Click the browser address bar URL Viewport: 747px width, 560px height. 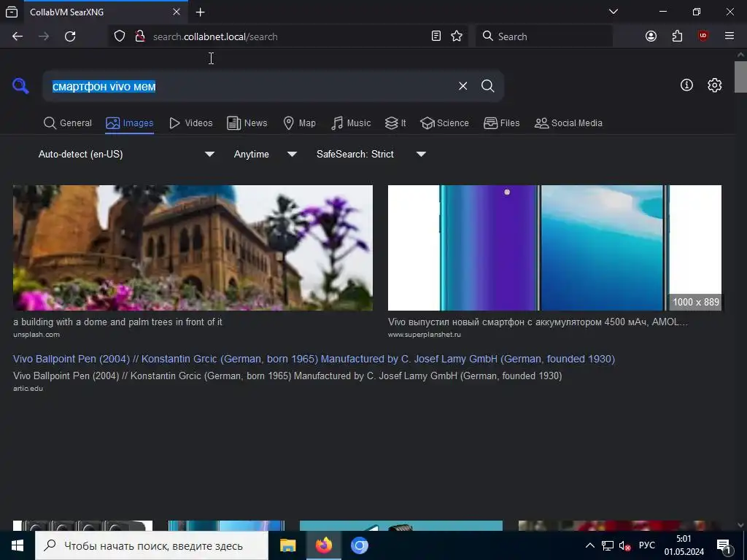tap(215, 36)
